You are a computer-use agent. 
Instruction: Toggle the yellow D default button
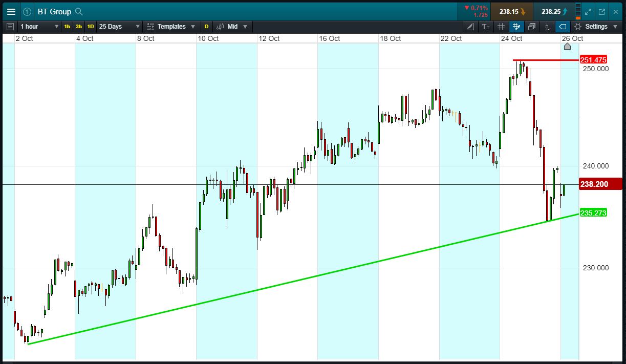(206, 26)
